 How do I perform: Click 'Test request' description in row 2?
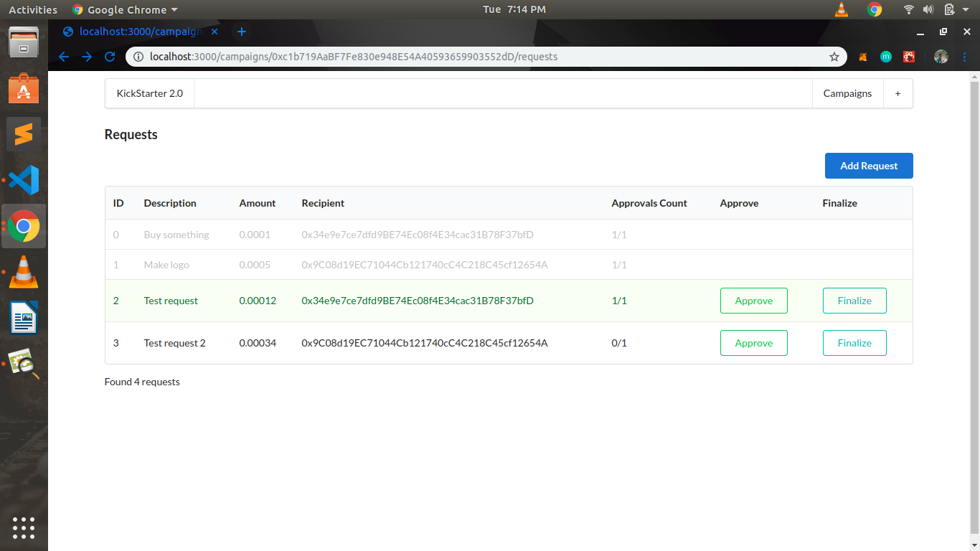[x=171, y=301]
